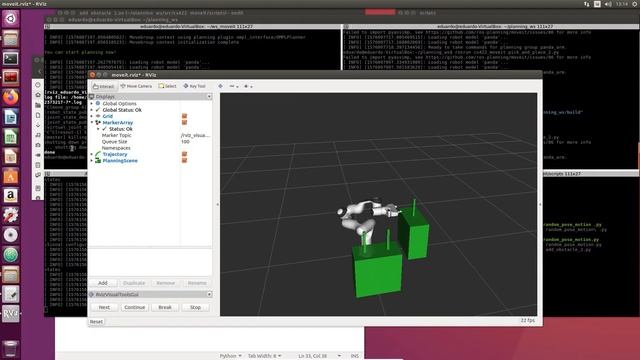Collapse the MarkerArray display row
Viewport: 640px width, 360px height.
coord(91,122)
